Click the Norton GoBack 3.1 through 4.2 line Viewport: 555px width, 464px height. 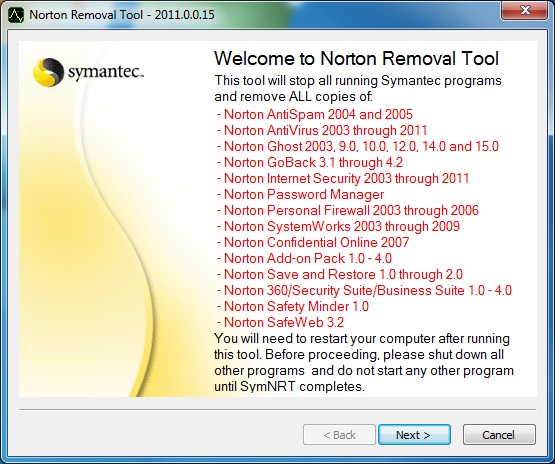[310, 162]
